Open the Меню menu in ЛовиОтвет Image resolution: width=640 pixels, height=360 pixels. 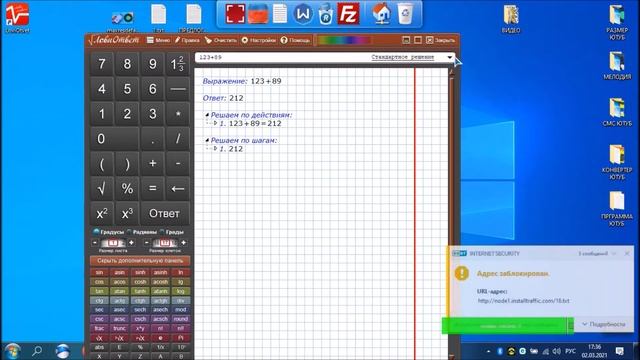(158, 40)
